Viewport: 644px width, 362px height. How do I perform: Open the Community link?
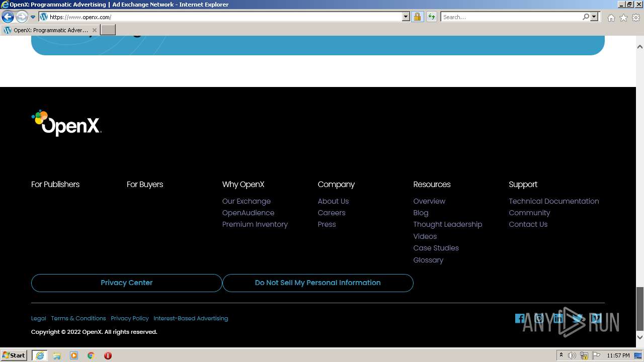click(529, 213)
